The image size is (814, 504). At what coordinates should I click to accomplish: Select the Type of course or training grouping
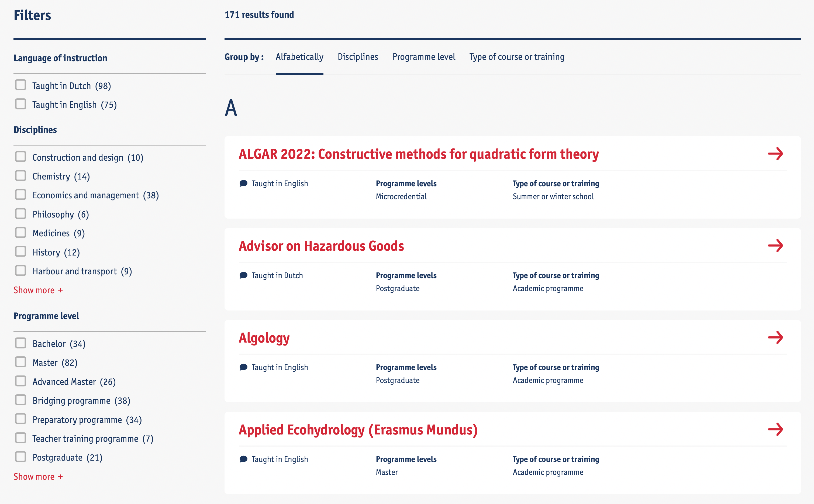pos(516,57)
